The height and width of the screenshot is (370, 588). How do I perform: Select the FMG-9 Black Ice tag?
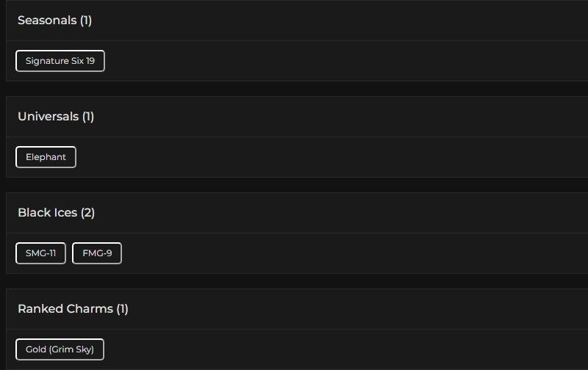pyautogui.click(x=97, y=253)
